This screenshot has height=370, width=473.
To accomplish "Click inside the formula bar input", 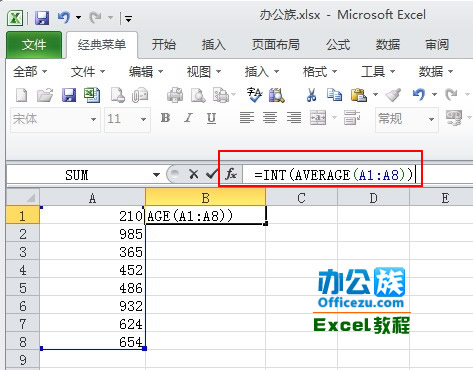I will pyautogui.click(x=358, y=175).
